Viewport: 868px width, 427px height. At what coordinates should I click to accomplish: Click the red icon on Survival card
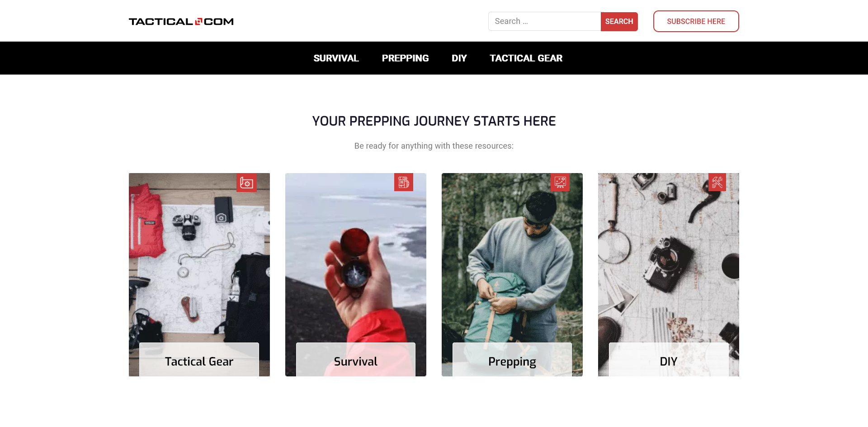coord(404,182)
